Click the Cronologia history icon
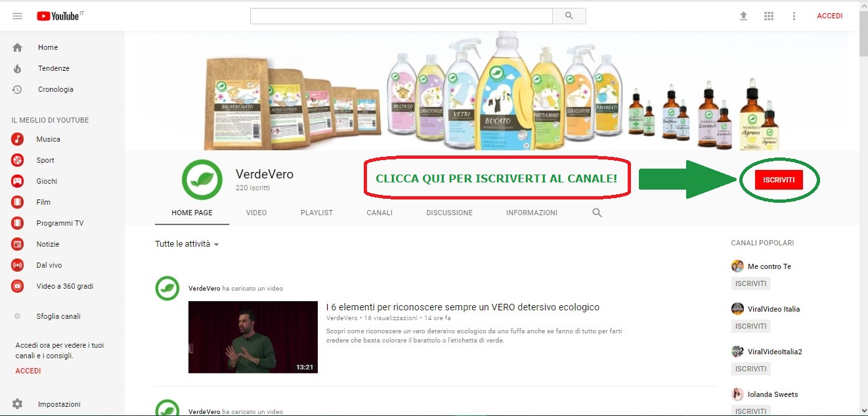This screenshot has width=868, height=416. (18, 89)
